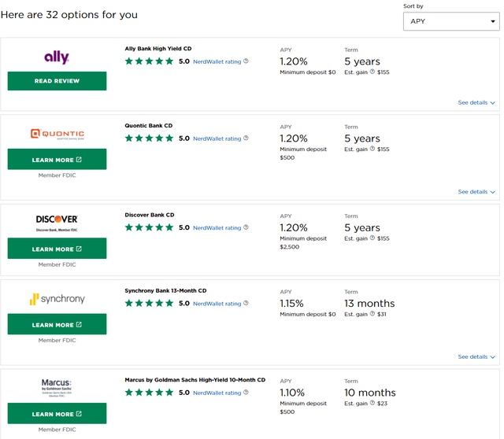
Task: Click NerdWallet rating info icon for Ally
Action: (x=246, y=61)
